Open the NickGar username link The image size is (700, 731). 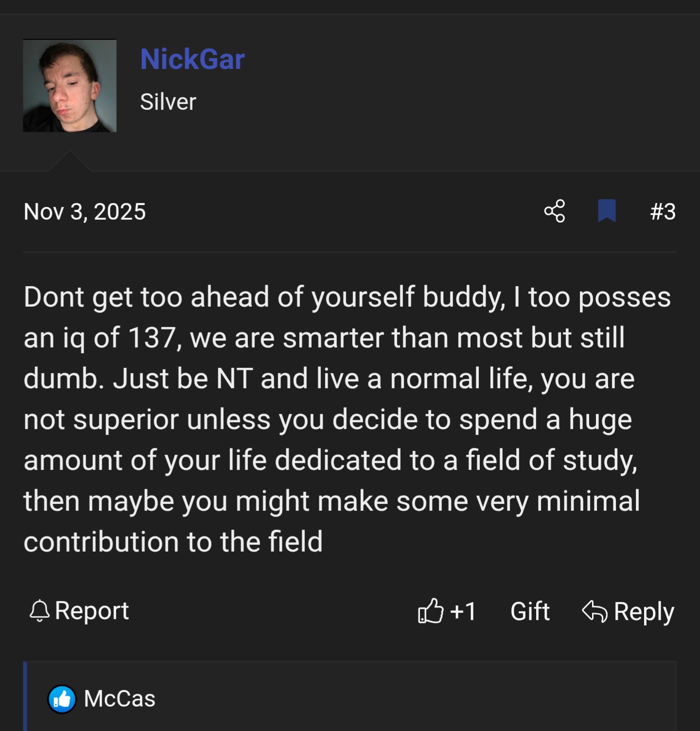coord(192,59)
